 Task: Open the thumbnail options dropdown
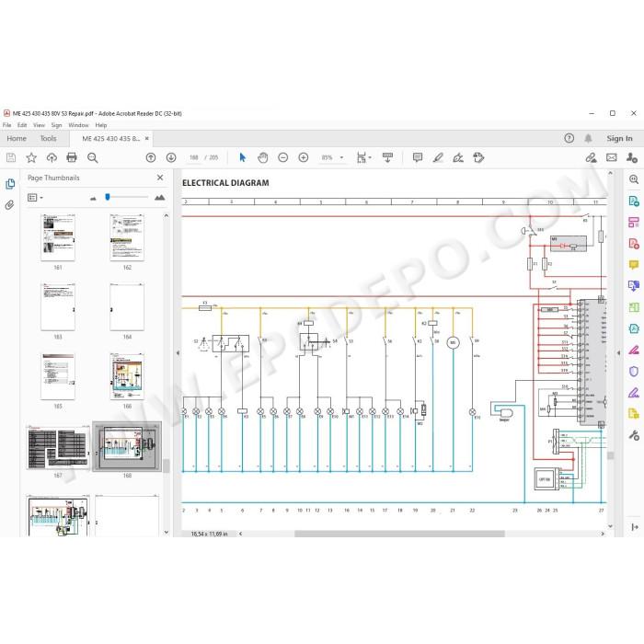click(x=35, y=198)
